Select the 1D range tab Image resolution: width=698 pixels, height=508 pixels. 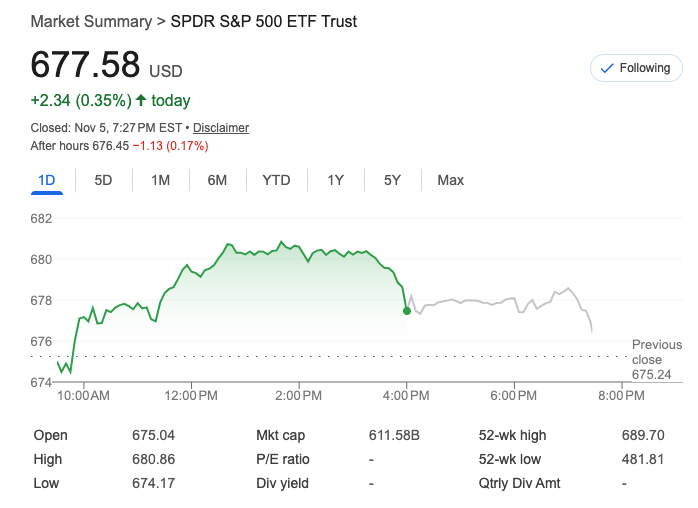point(46,180)
